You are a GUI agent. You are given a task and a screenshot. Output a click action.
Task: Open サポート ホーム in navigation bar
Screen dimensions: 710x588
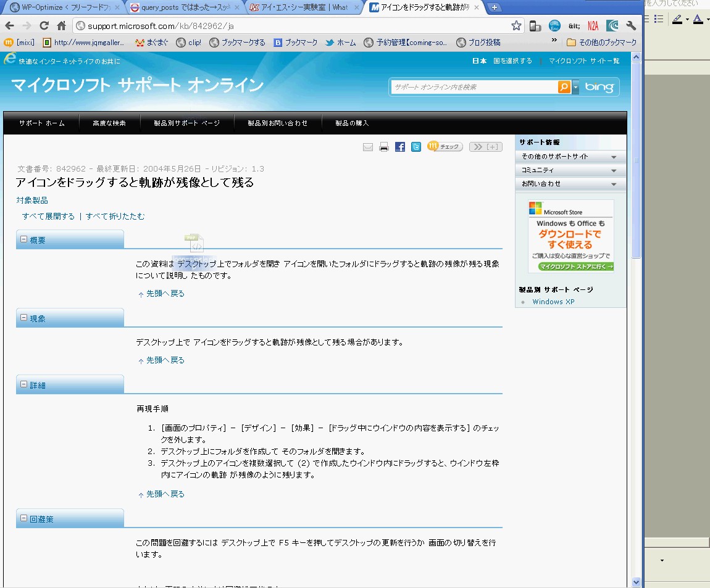pyautogui.click(x=41, y=123)
